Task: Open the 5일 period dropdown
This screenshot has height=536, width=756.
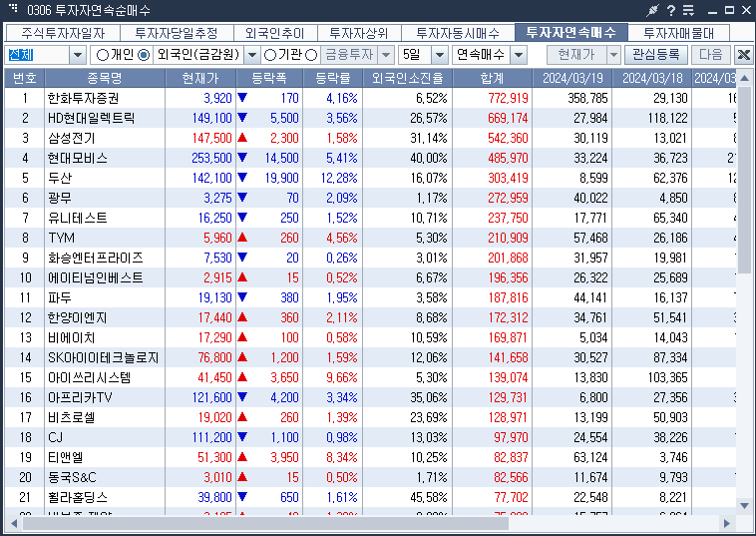Action: pos(439,55)
